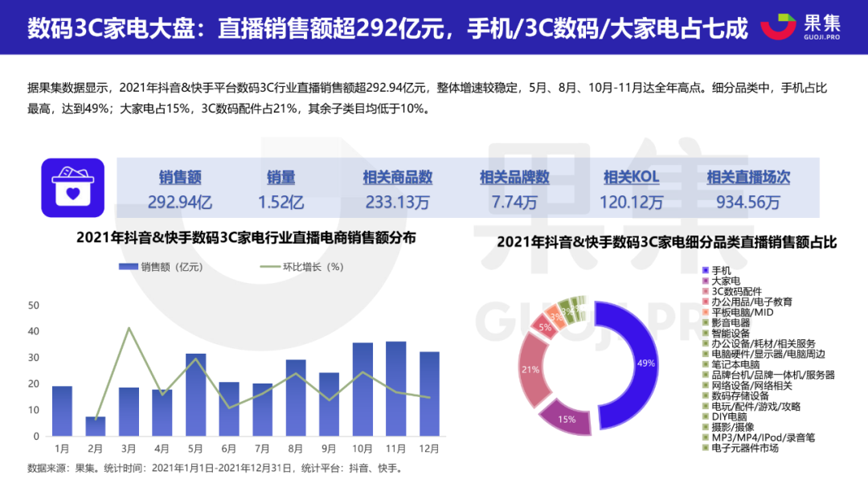This screenshot has width=868, height=488.
Task: Select the 摄影/摄像 legend entry
Action: tap(728, 427)
